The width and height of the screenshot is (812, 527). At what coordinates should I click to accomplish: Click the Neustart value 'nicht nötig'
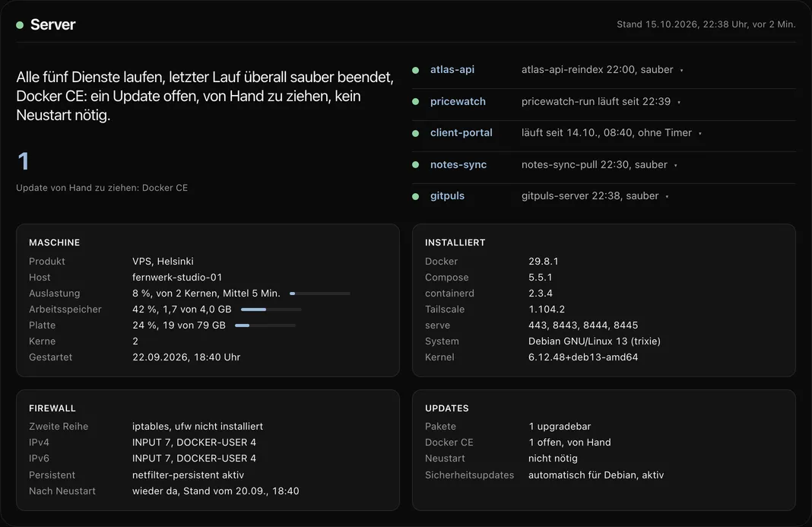pos(553,458)
